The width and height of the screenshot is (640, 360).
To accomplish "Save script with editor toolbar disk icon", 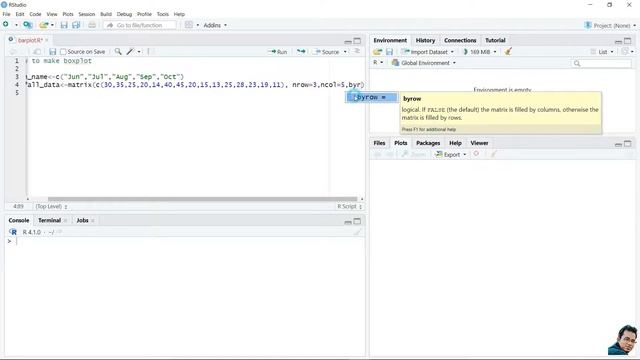I will pyautogui.click(x=52, y=52).
